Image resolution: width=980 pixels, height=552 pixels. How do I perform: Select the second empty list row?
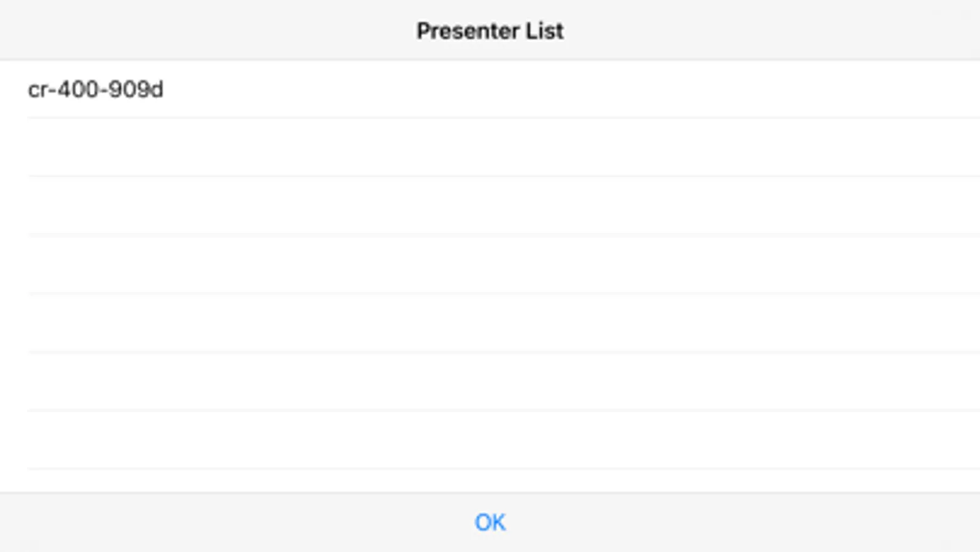pos(490,205)
